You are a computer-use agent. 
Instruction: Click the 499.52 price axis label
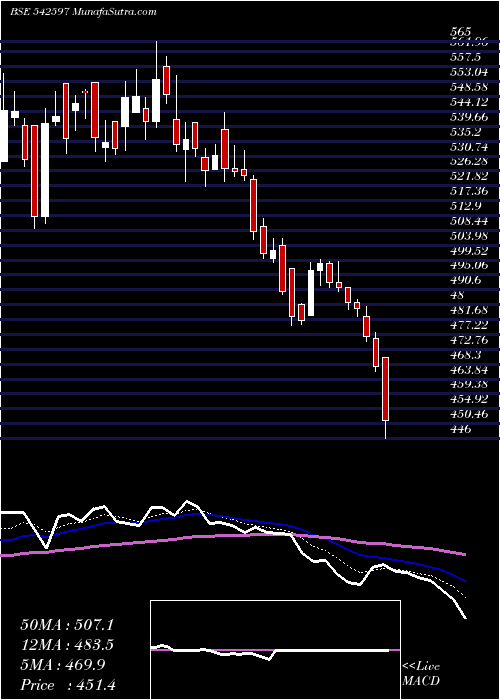coord(470,251)
